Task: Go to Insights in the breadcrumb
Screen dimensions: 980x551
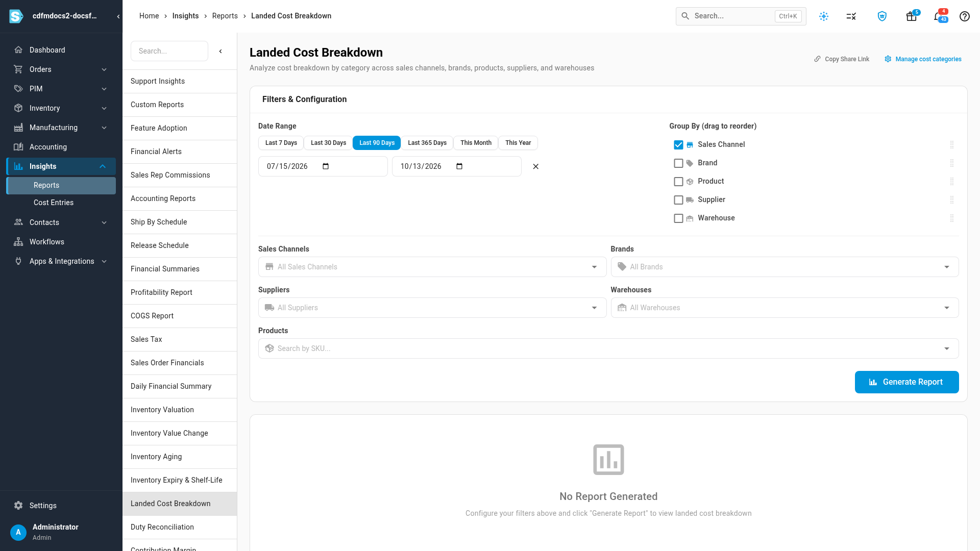Action: [x=185, y=16]
